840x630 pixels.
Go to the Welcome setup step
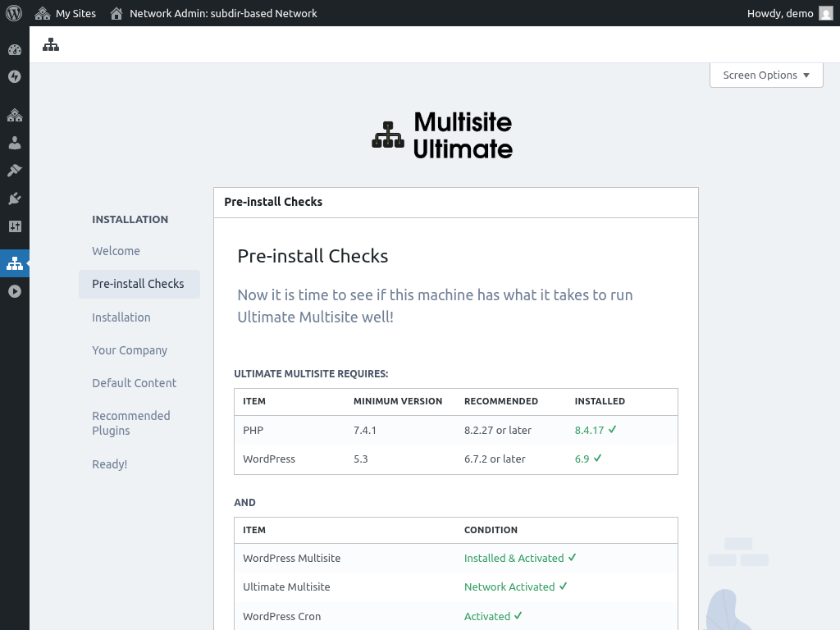click(x=116, y=251)
